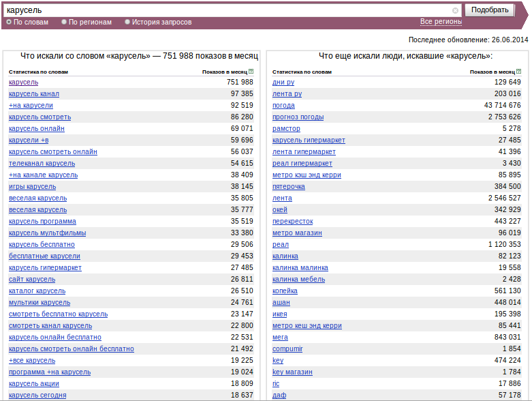532x401 pixels.
Task: Open the 'калинка мебель' link
Action: coord(299,279)
